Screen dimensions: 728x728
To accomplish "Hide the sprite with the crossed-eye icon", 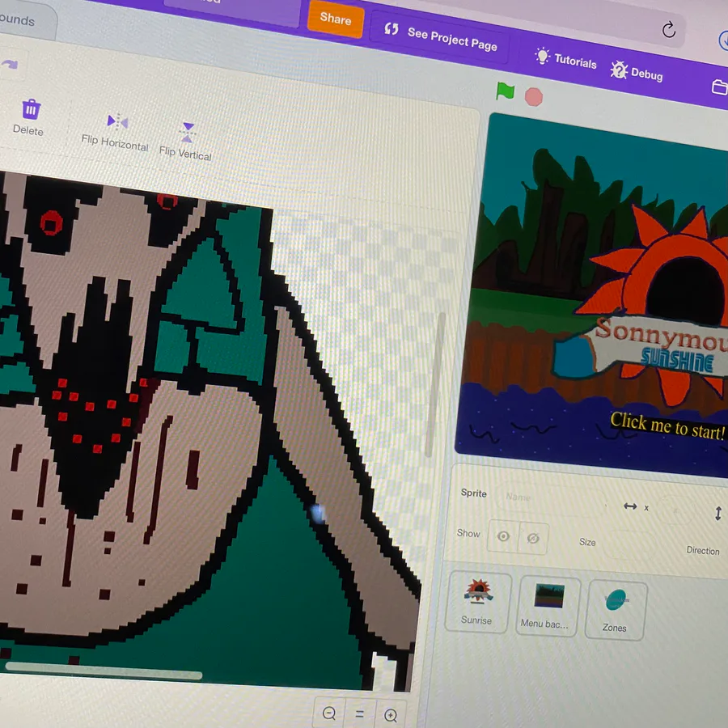I will point(533,538).
